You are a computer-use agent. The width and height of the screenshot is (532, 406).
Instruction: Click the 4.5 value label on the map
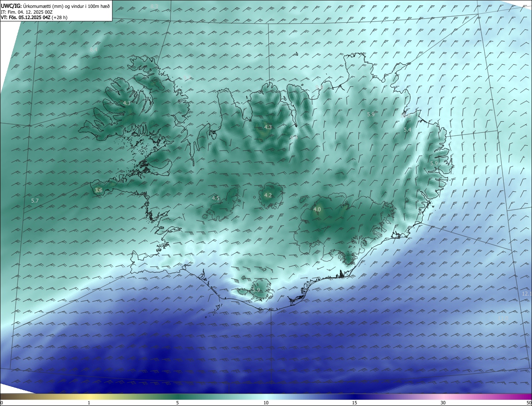coord(216,198)
